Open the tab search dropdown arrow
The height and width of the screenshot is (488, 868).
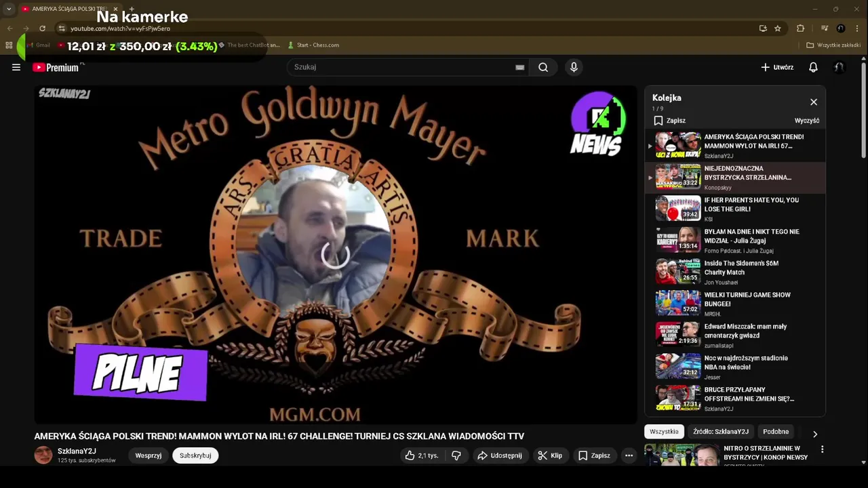[x=9, y=9]
